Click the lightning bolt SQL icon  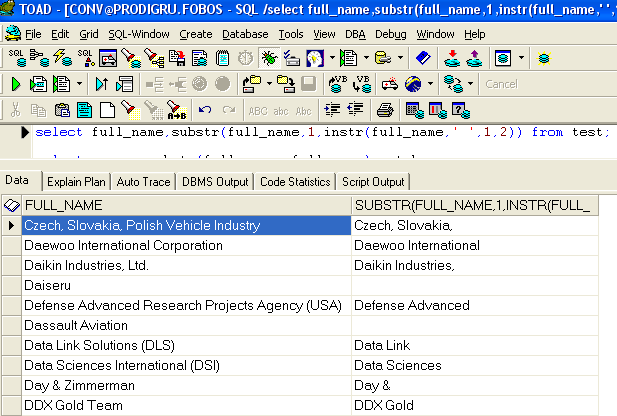pyautogui.click(x=62, y=58)
